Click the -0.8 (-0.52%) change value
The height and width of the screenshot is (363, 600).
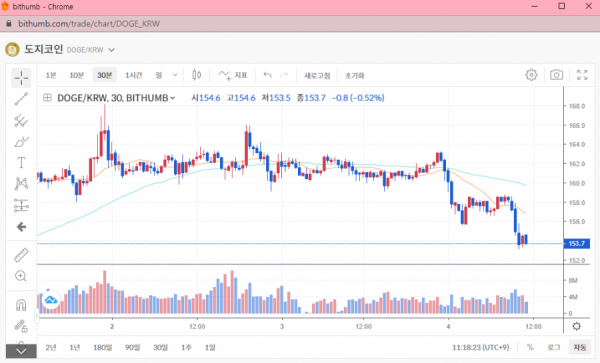coord(358,98)
